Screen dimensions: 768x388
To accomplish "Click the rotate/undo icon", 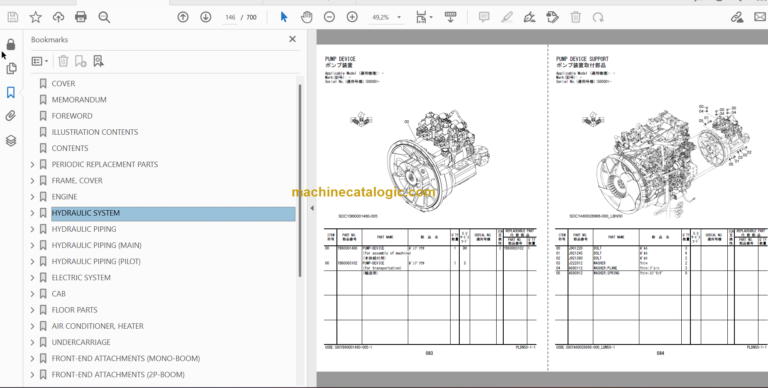I will tap(598, 18).
